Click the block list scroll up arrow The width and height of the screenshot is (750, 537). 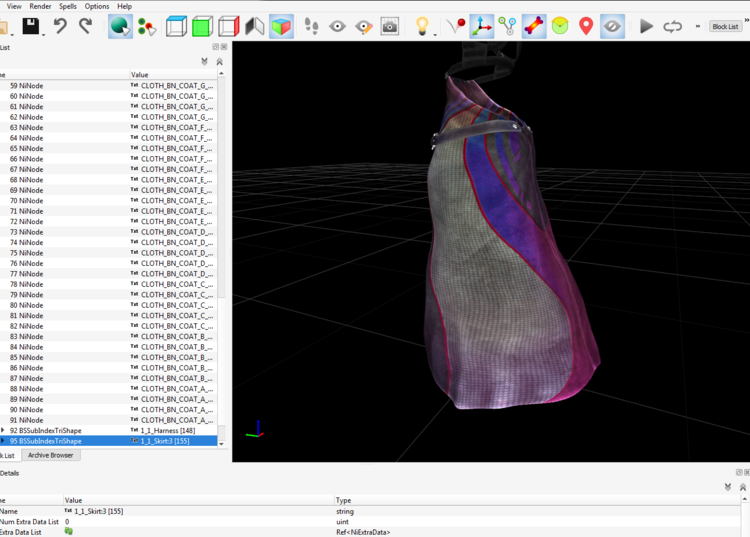point(221,74)
